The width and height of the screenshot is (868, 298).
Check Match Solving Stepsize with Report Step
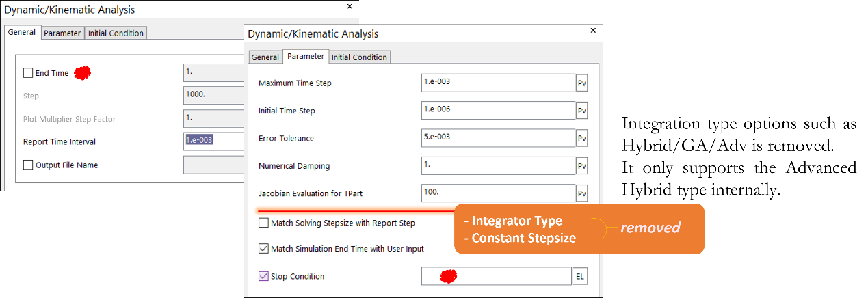coord(263,223)
